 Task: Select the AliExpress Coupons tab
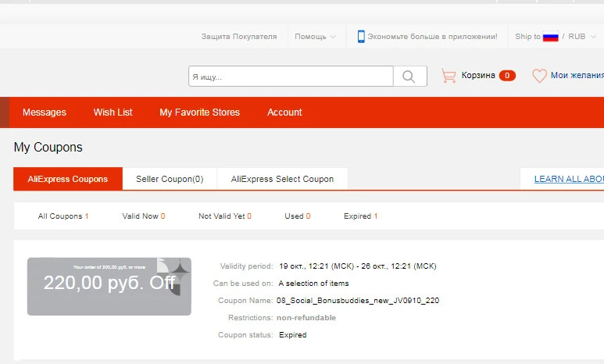click(x=68, y=179)
